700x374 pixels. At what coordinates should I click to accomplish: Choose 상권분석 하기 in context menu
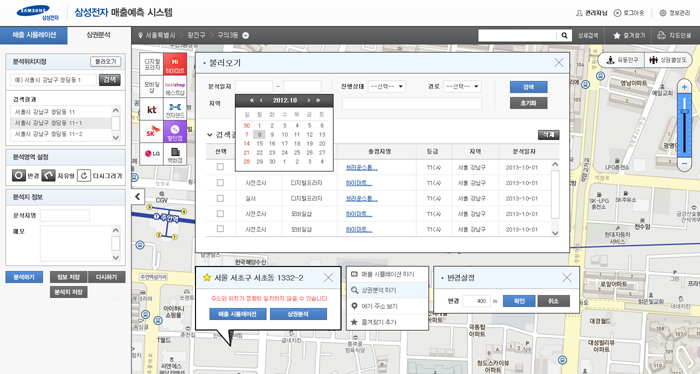[x=387, y=290]
